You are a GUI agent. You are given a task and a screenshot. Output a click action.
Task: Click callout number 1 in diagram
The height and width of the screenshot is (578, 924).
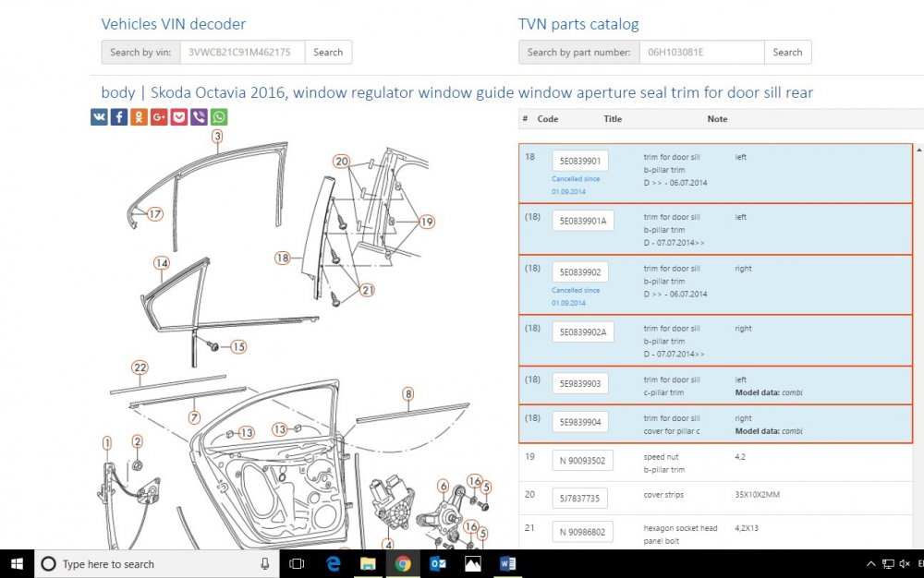click(106, 442)
